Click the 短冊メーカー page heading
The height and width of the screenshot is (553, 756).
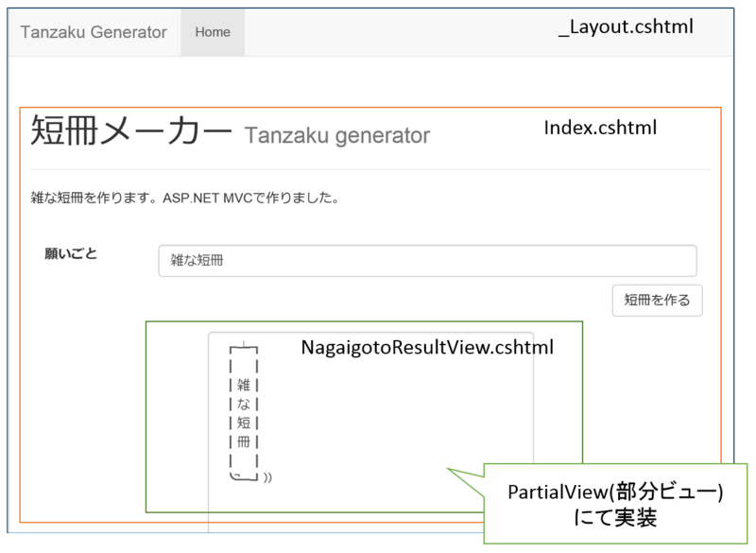click(130, 133)
